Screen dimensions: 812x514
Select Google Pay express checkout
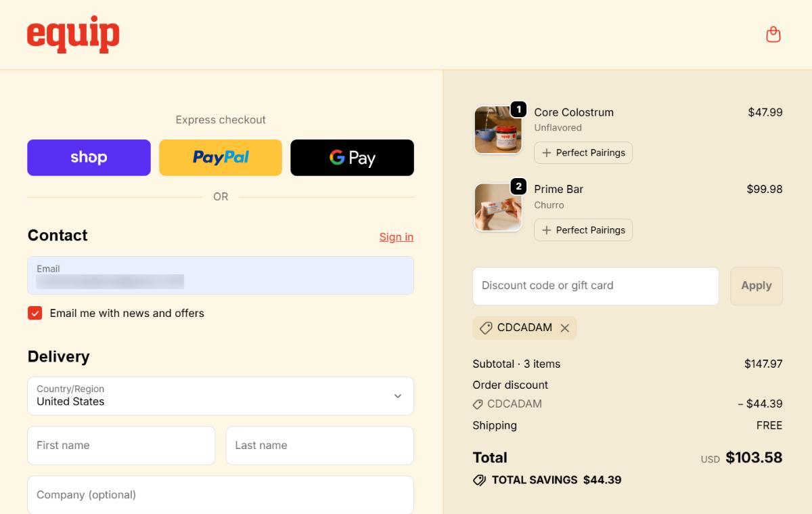tap(352, 158)
